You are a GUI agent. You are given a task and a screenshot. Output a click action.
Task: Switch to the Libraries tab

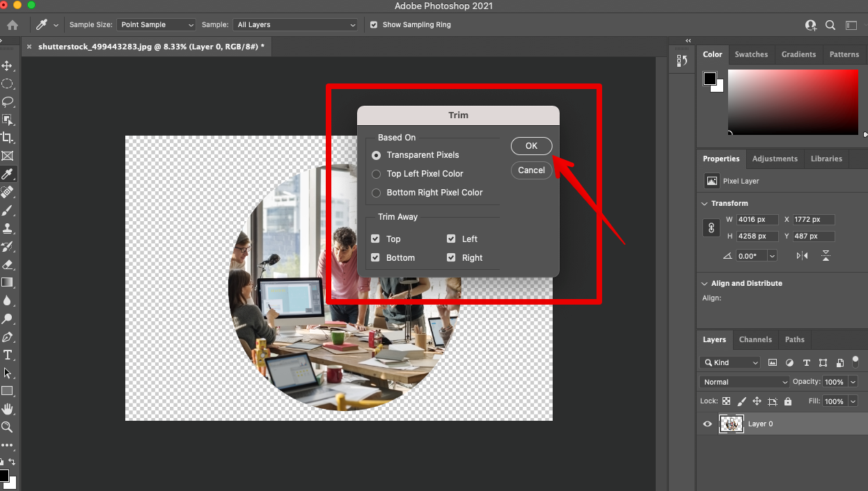(x=826, y=159)
